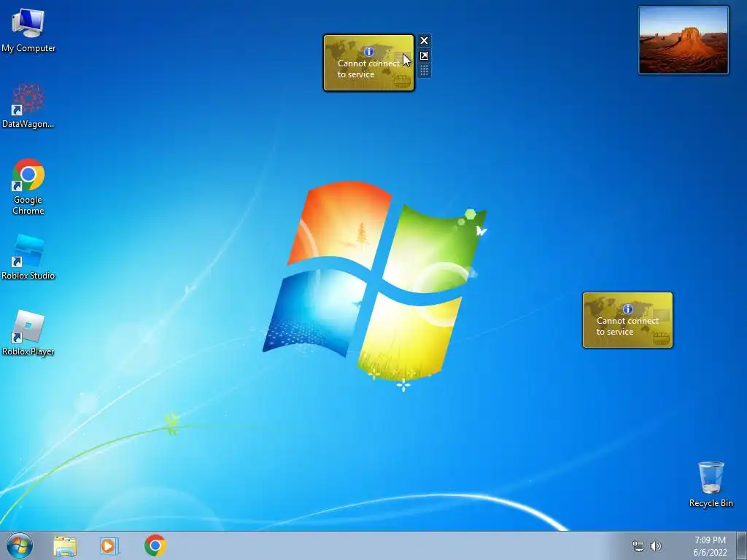Click the top gadget's Cannot connect message
Image resolution: width=747 pixels, height=560 pixels.
368,69
